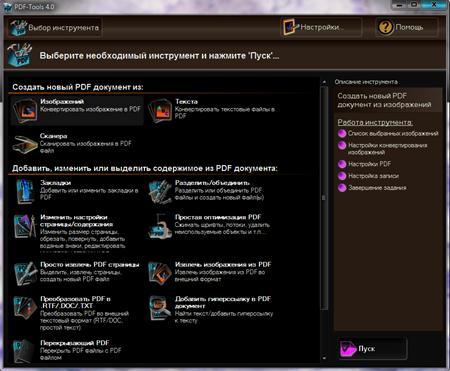Click the question mark help icon
Image resolution: width=450 pixels, height=371 pixels.
coord(385,27)
